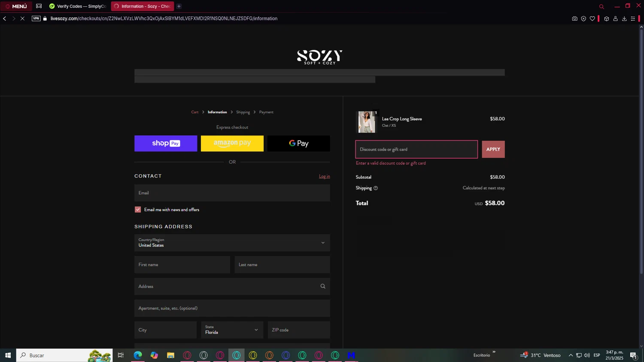Screen dimensions: 644x362
Task: Open network status tray icon
Action: coord(579,355)
